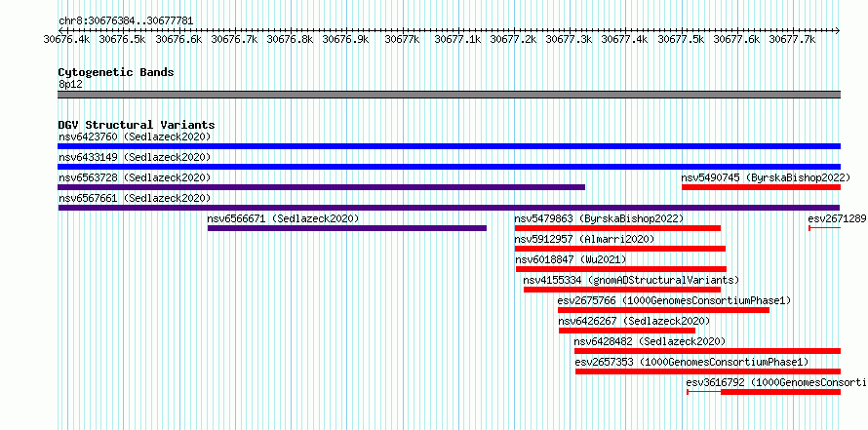
Task: Click the nsv6567661 (Sedlazeck2020) label
Action: (x=135, y=198)
